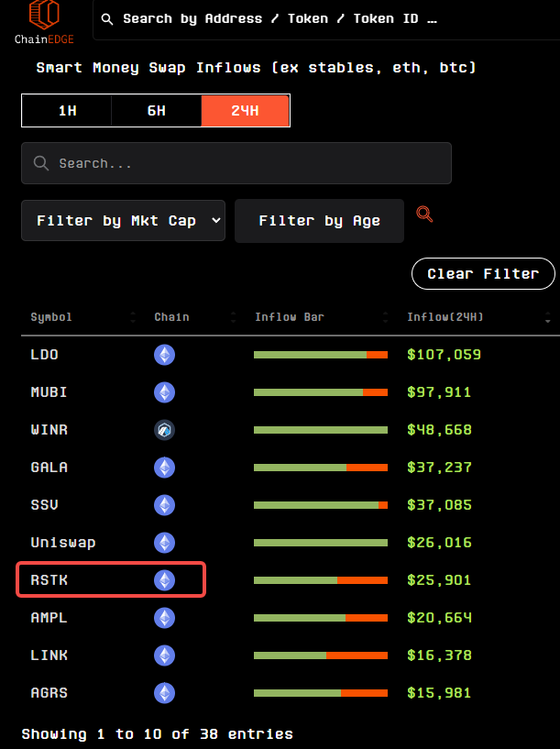Viewport: 560px width, 749px height.
Task: Open the MUBI token symbol
Action: [49, 392]
